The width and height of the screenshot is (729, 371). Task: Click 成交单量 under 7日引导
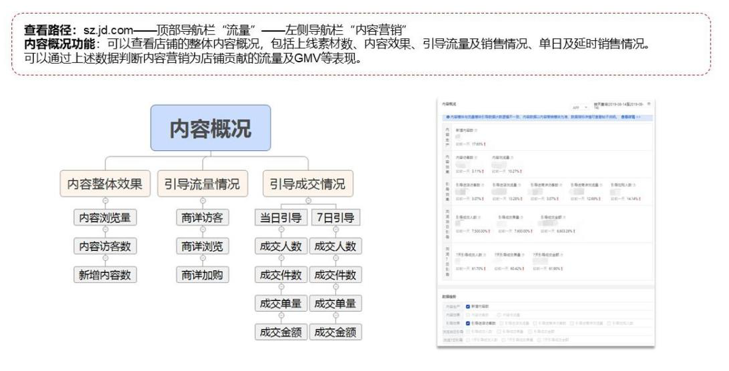coord(335,304)
